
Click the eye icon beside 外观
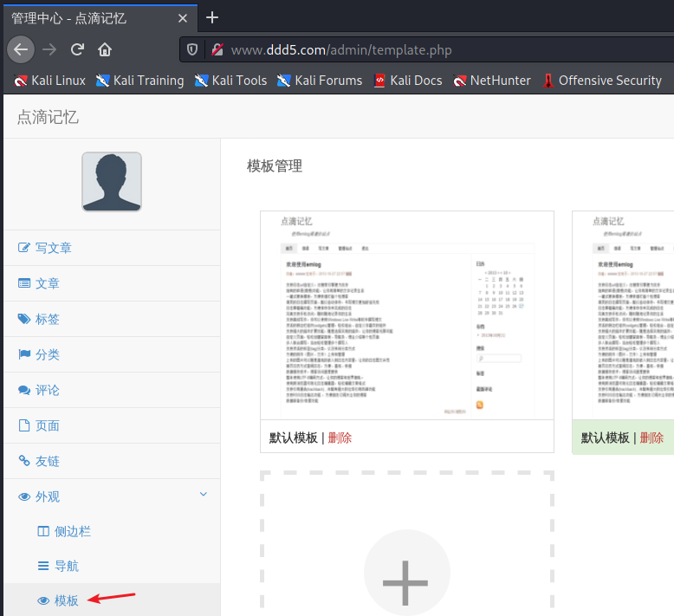(x=24, y=497)
